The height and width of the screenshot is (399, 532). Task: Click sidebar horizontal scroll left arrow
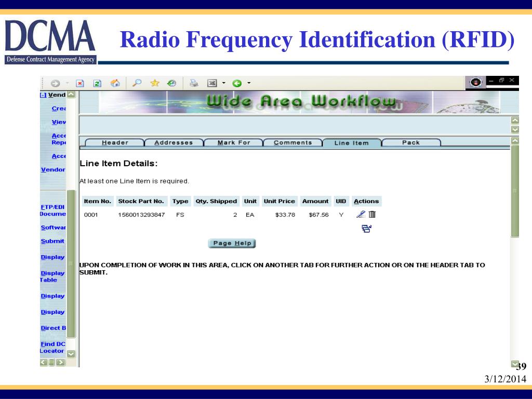coord(44,362)
